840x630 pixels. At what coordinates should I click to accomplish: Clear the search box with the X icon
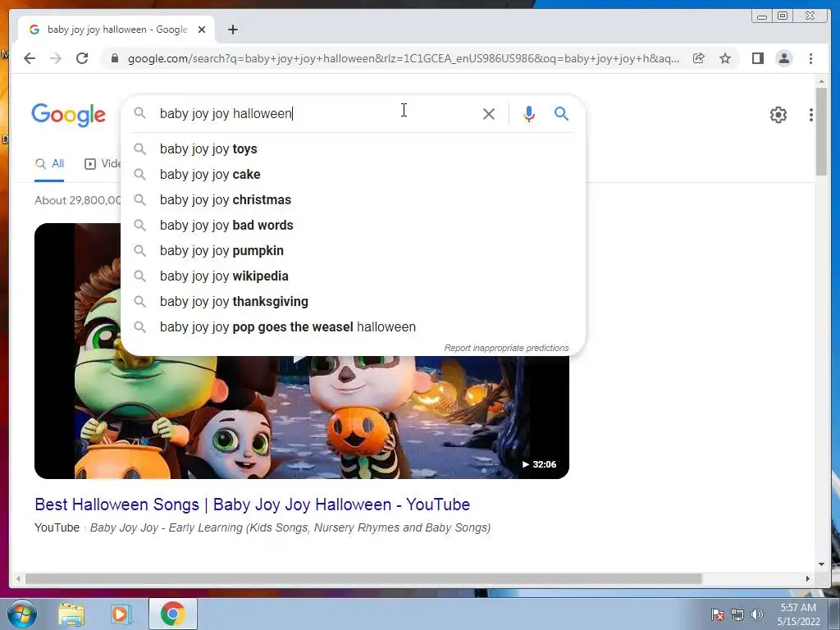(489, 113)
